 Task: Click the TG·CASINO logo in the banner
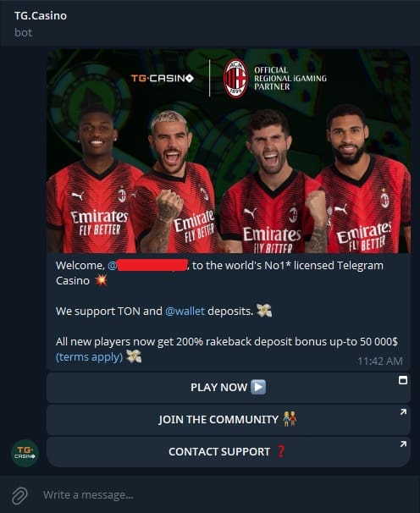(x=163, y=79)
